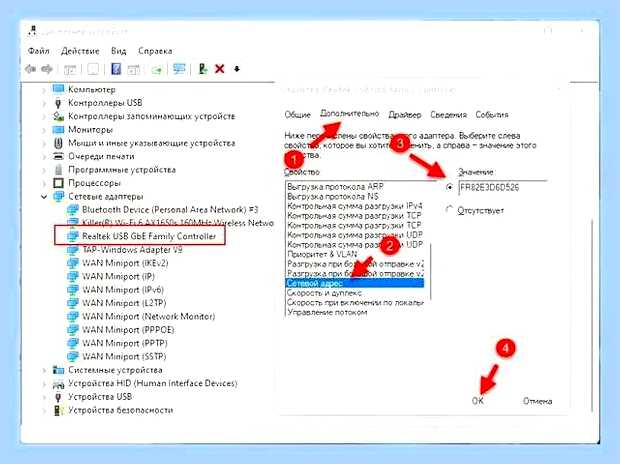Switch to the Дополнительно tab

tap(349, 114)
